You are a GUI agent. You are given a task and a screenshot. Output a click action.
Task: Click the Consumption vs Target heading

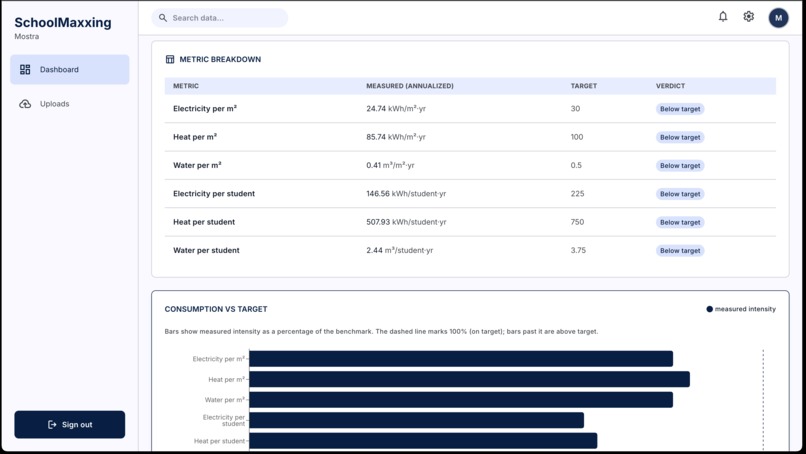click(216, 309)
